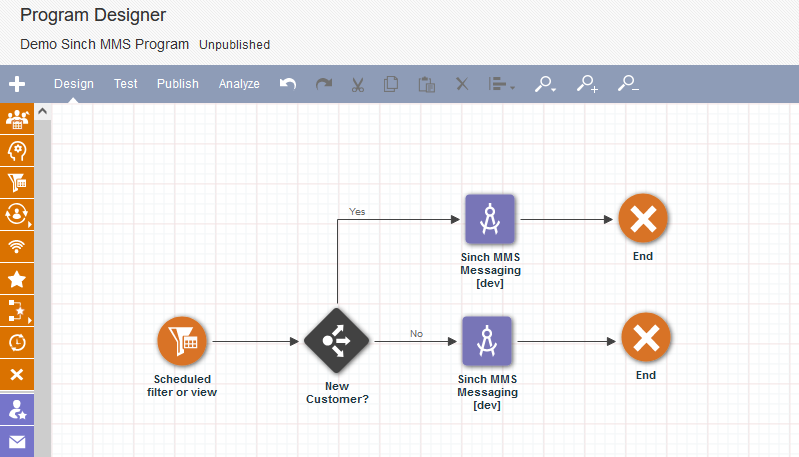The height and width of the screenshot is (457, 799).
Task: Click the Demo Sinch MMS Program title
Action: [104, 44]
